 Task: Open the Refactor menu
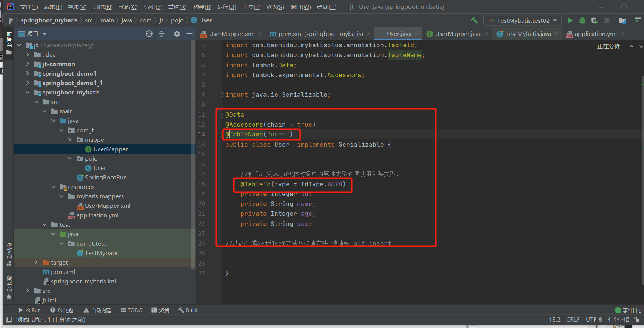[x=177, y=7]
